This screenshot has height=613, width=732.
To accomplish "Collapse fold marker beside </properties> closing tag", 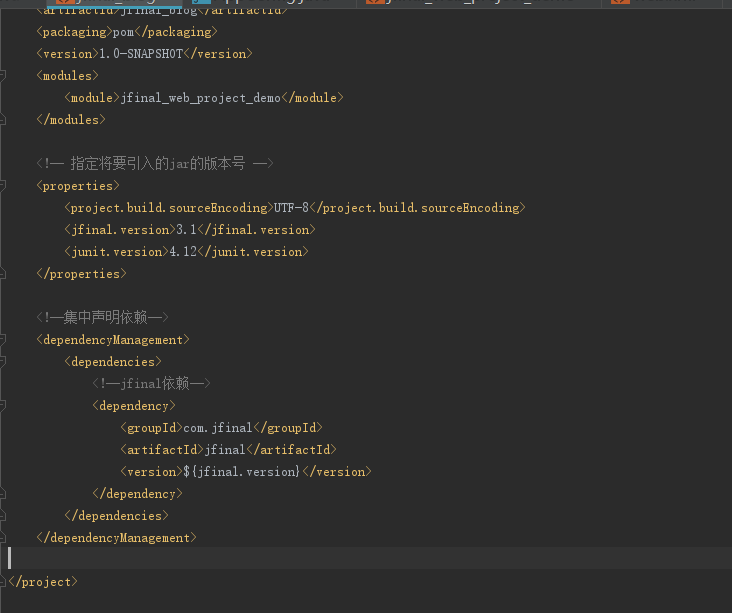I will 2,274.
